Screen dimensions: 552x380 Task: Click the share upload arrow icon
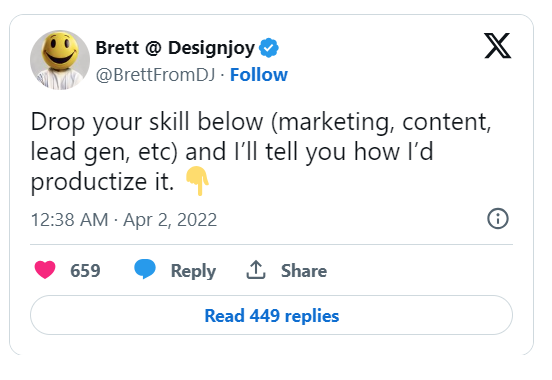point(256,270)
